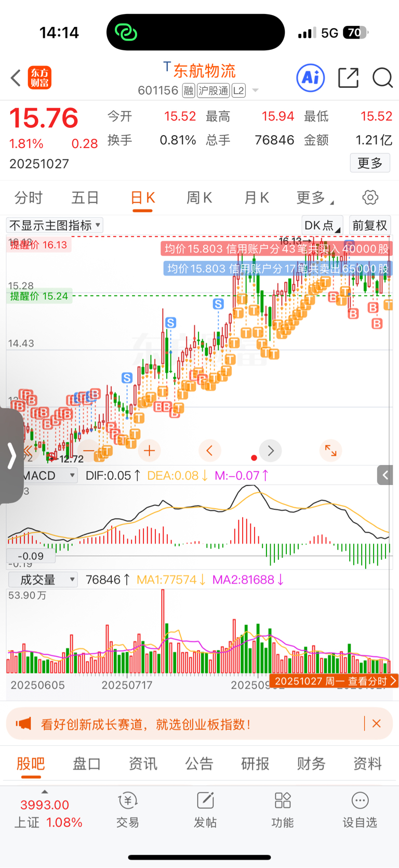
Task: Open the 成交量 indicator dropdown
Action: (43, 580)
